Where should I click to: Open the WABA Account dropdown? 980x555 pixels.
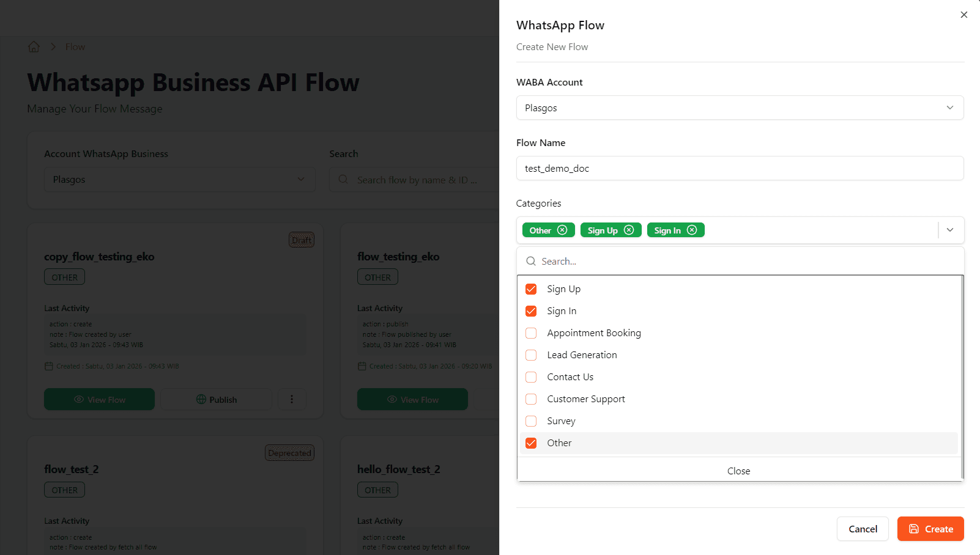(x=740, y=108)
